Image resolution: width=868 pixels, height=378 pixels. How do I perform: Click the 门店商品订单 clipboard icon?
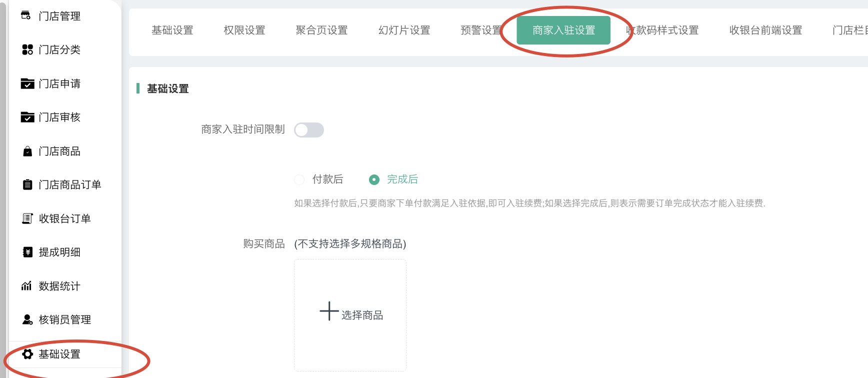[x=27, y=184]
